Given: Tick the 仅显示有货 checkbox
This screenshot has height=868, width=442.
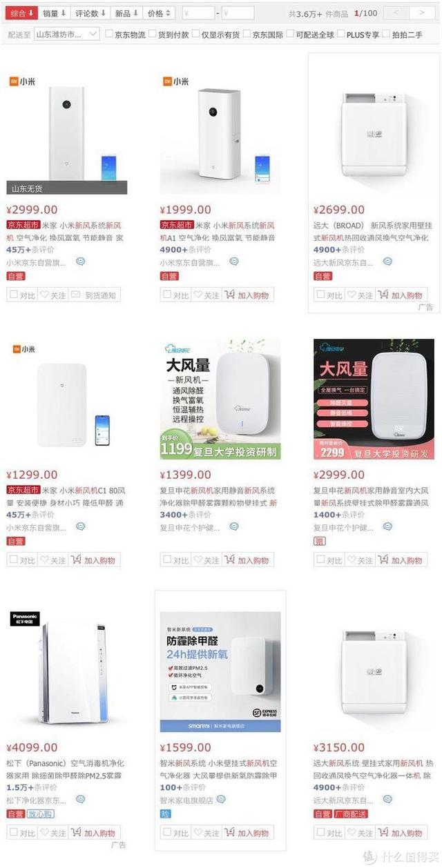Looking at the screenshot, I should (195, 34).
